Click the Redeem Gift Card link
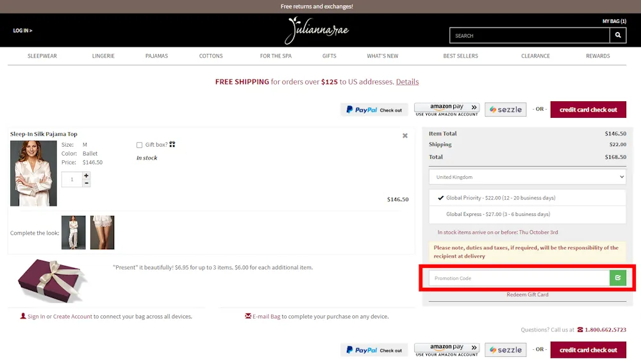This screenshot has height=364, width=641. pyautogui.click(x=528, y=295)
